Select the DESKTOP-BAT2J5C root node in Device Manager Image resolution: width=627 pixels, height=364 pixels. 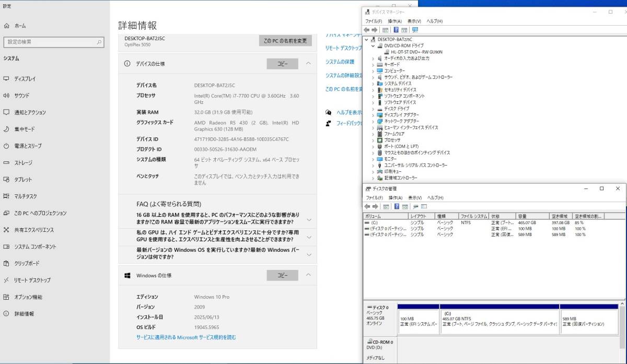[x=394, y=39]
